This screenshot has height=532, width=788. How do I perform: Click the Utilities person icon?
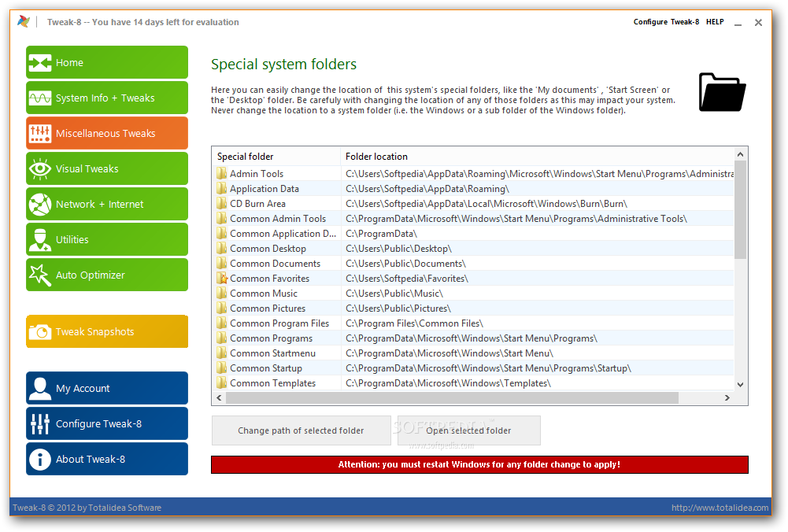pos(40,239)
